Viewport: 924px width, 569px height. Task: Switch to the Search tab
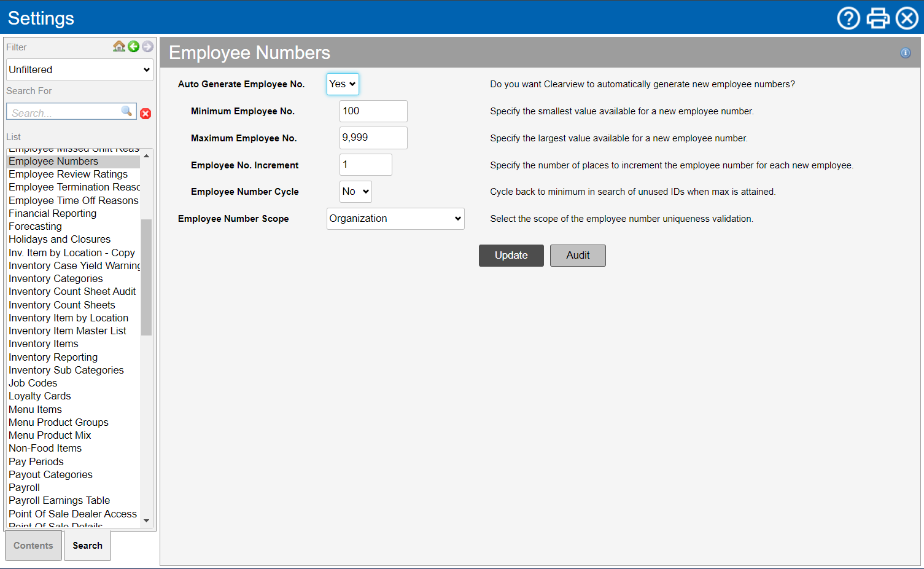pos(87,546)
